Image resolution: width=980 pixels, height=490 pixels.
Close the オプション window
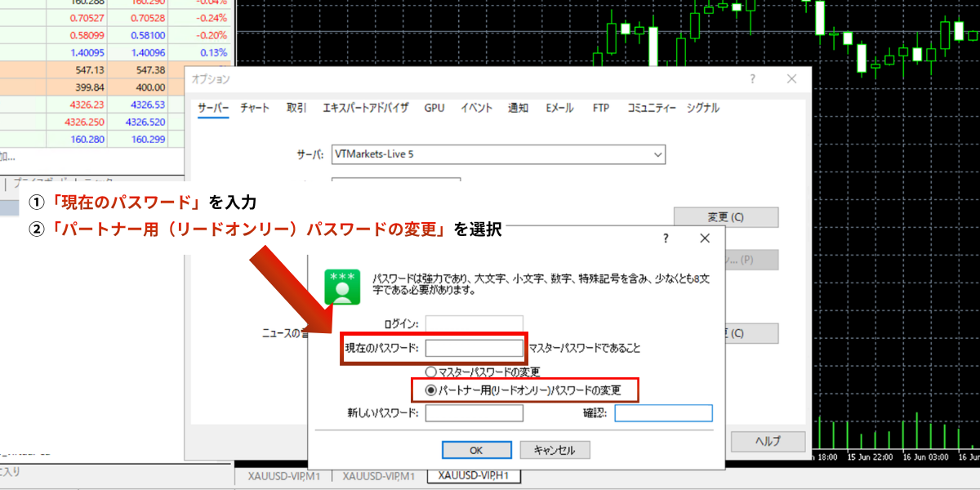[791, 79]
